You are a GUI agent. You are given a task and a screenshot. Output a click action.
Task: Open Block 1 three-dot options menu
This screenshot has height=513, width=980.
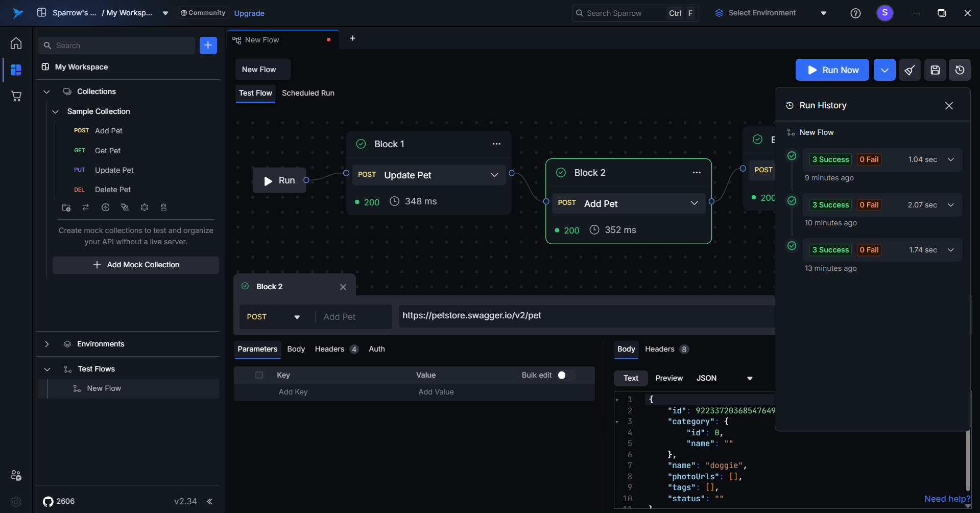tap(496, 144)
